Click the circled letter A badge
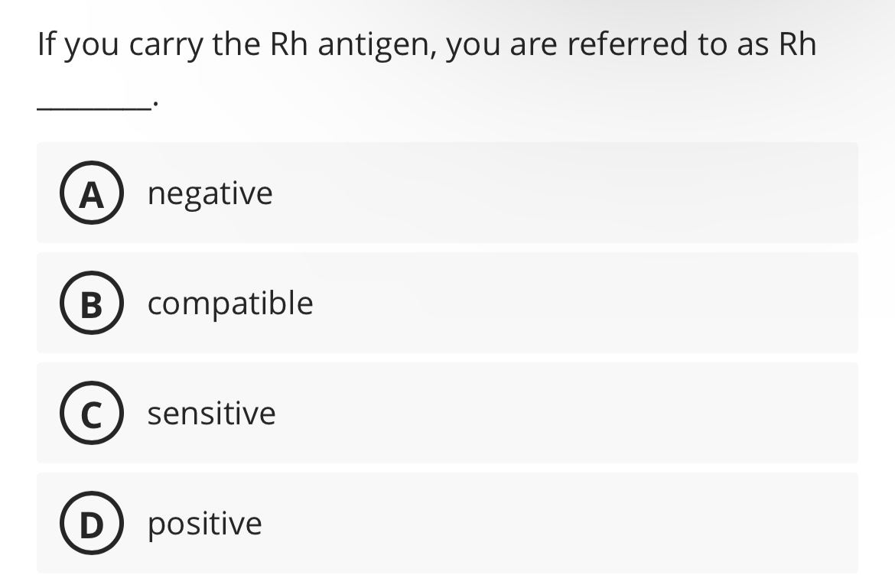The height and width of the screenshot is (588, 895). (91, 193)
